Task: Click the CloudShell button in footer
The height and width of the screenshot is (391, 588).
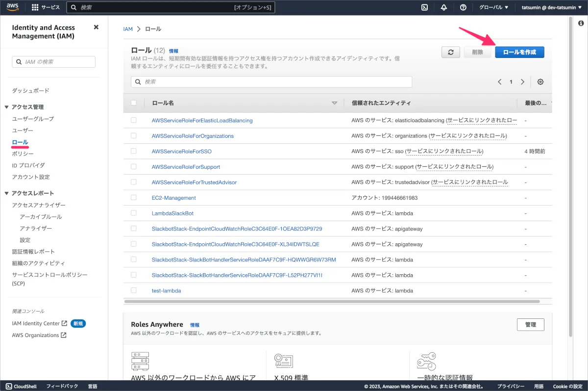Action: pos(22,387)
